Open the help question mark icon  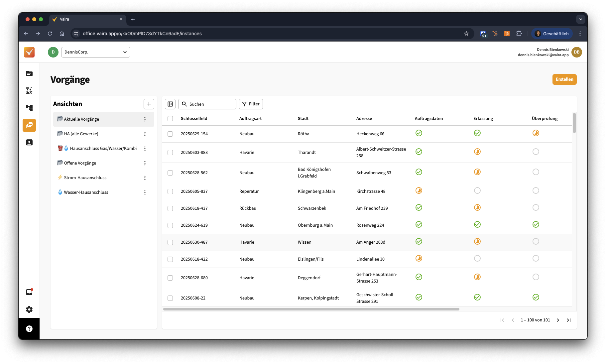pos(29,329)
